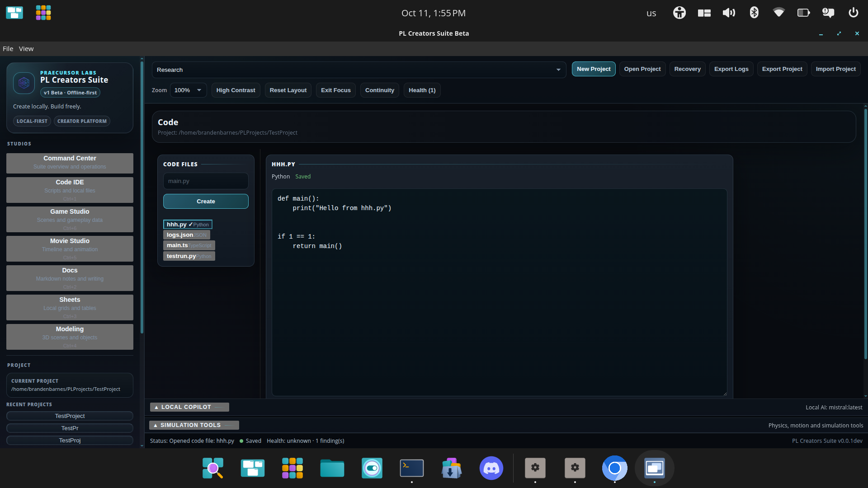Click Open Project button
Image resolution: width=868 pixels, height=488 pixels.
pos(642,69)
